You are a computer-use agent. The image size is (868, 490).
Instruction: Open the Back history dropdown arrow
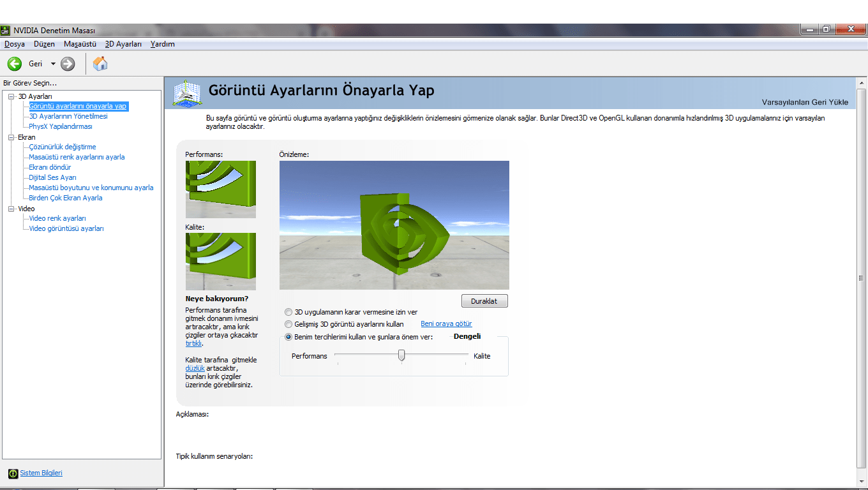point(53,64)
